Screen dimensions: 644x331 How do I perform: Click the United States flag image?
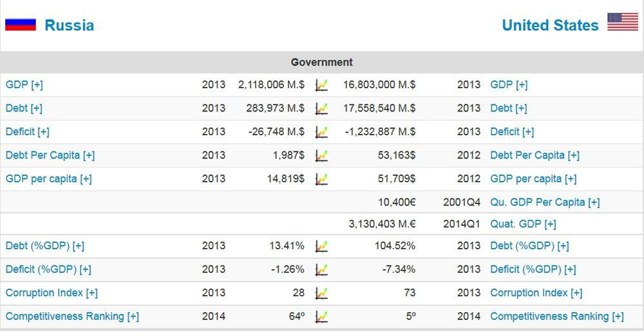point(622,23)
